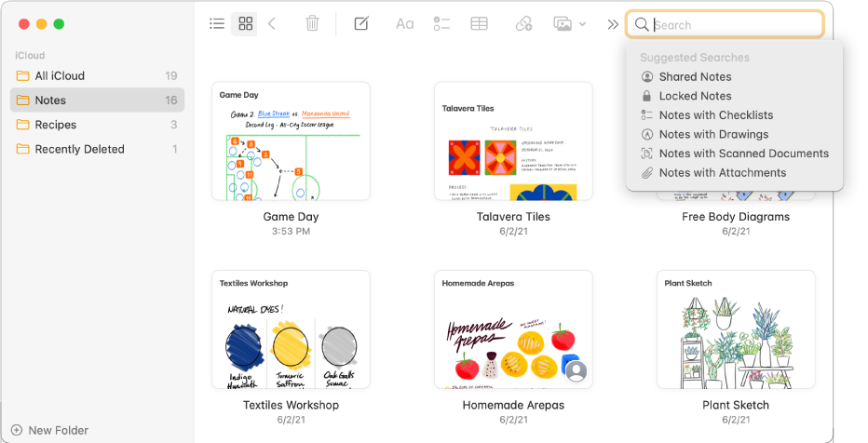868x443 pixels.
Task: Switch to list view
Action: coord(217,24)
